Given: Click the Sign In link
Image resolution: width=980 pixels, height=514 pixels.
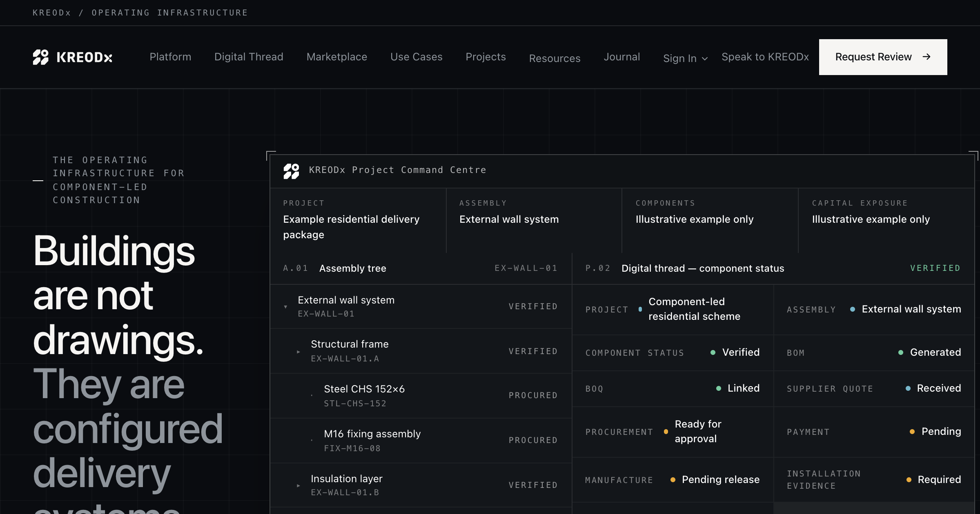Looking at the screenshot, I should click(x=680, y=58).
